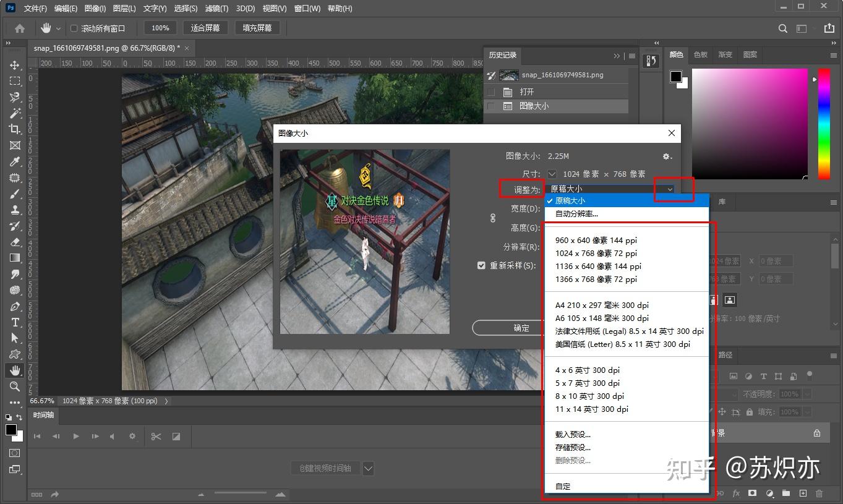Image resolution: width=843 pixels, height=504 pixels.
Task: Open the 文件(F) menu
Action: [35, 9]
